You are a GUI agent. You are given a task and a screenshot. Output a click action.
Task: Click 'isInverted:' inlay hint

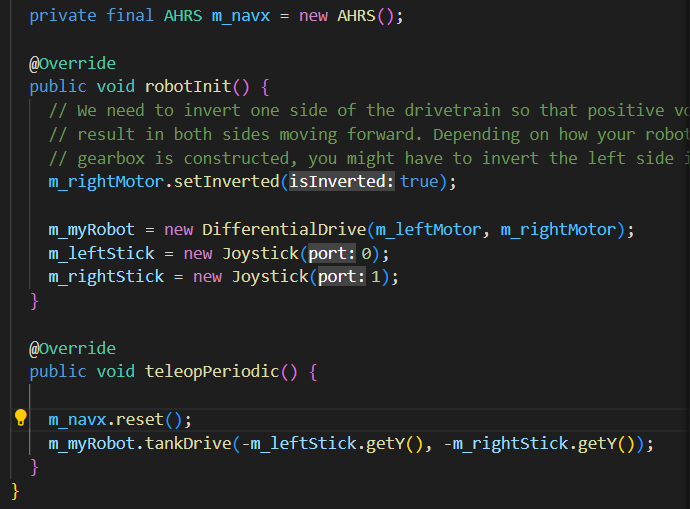tap(341, 182)
